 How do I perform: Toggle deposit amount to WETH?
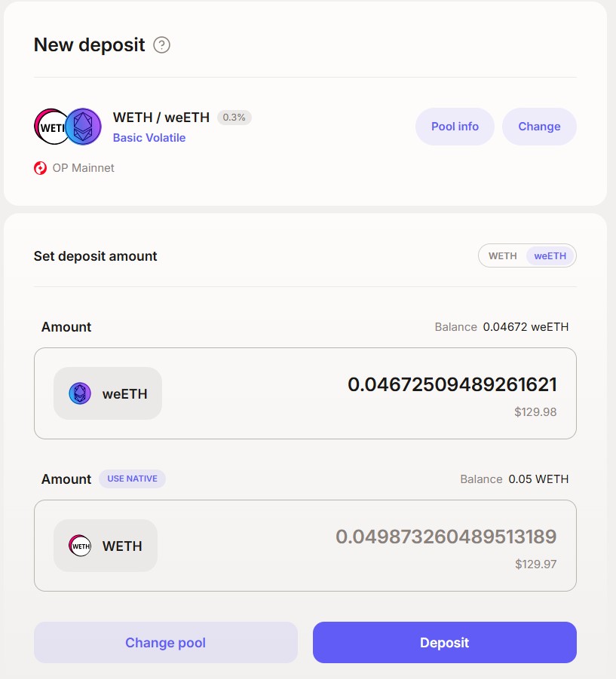click(x=502, y=256)
